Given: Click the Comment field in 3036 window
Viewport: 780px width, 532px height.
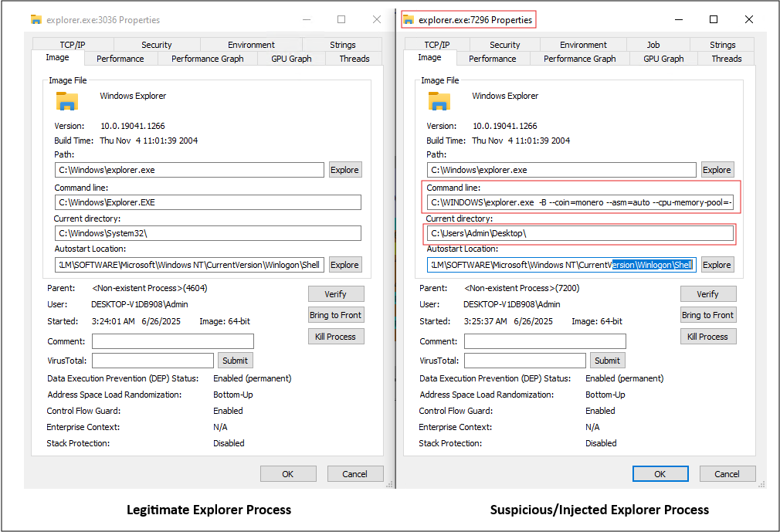Looking at the screenshot, I should click(x=173, y=341).
